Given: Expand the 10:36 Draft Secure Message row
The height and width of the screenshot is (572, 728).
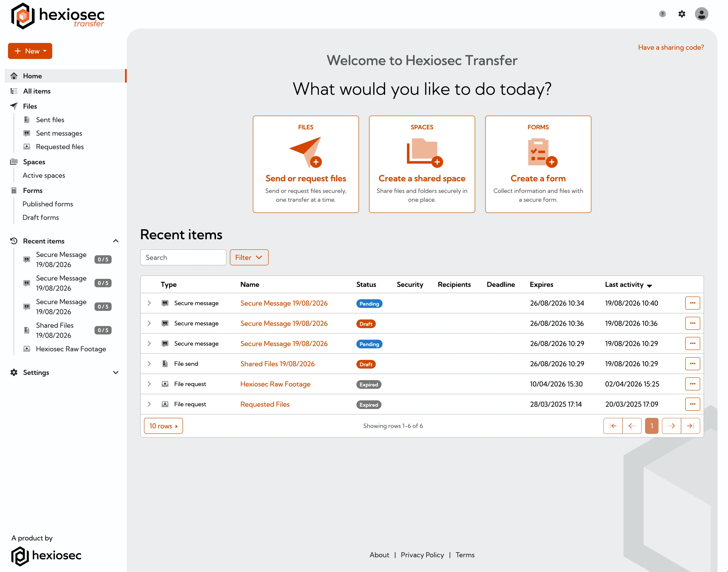Looking at the screenshot, I should 149,323.
